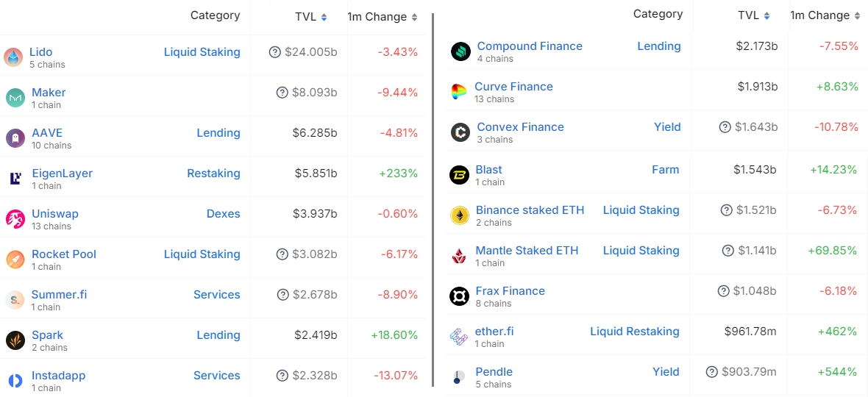The height and width of the screenshot is (397, 868).
Task: Open the Rocket Pool protocol link
Action: coord(64,254)
